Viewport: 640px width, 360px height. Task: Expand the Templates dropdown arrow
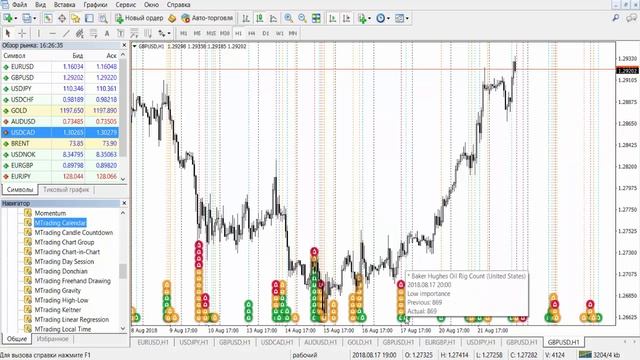click(407, 18)
